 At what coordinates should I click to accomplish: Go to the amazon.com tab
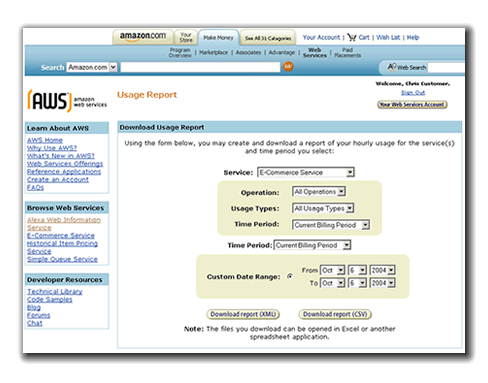[143, 37]
